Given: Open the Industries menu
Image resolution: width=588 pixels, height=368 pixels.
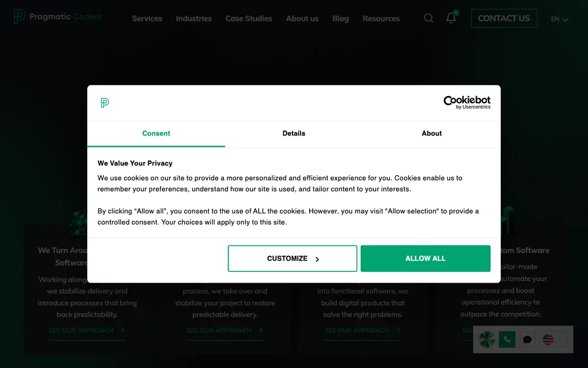Looking at the screenshot, I should [x=194, y=19].
